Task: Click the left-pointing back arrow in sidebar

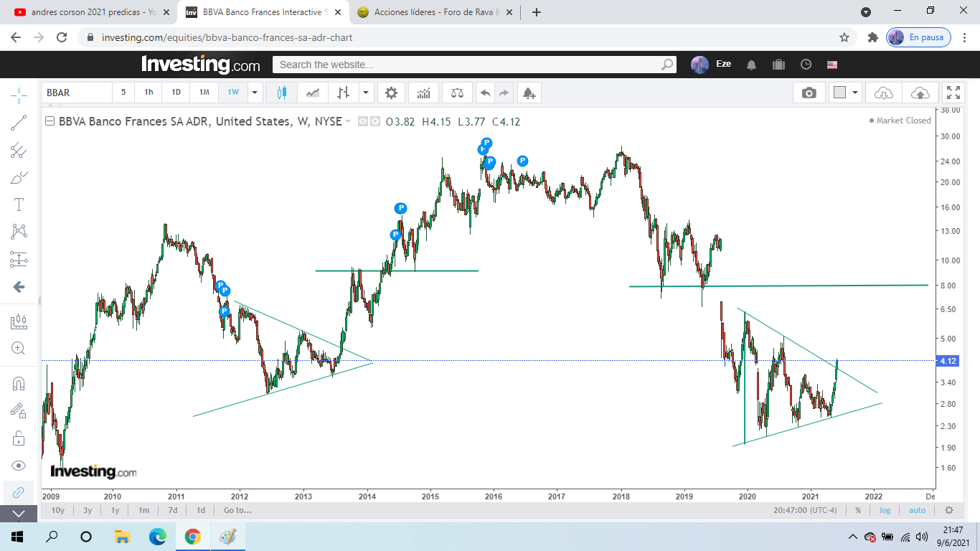Action: 19,287
